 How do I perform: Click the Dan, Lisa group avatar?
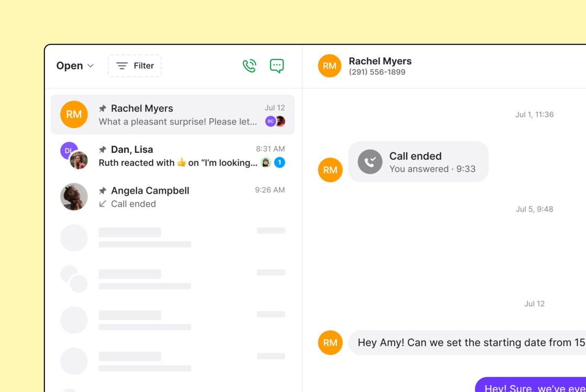(x=74, y=155)
